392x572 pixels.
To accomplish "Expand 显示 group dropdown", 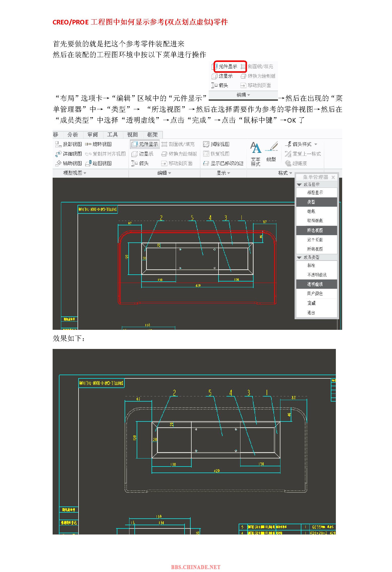I will tap(224, 173).
